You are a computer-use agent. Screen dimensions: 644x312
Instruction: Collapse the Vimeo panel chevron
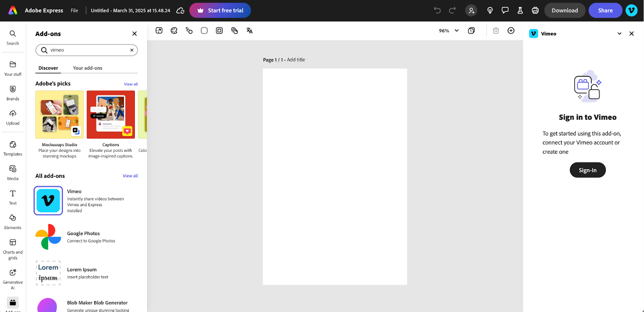[x=619, y=34]
